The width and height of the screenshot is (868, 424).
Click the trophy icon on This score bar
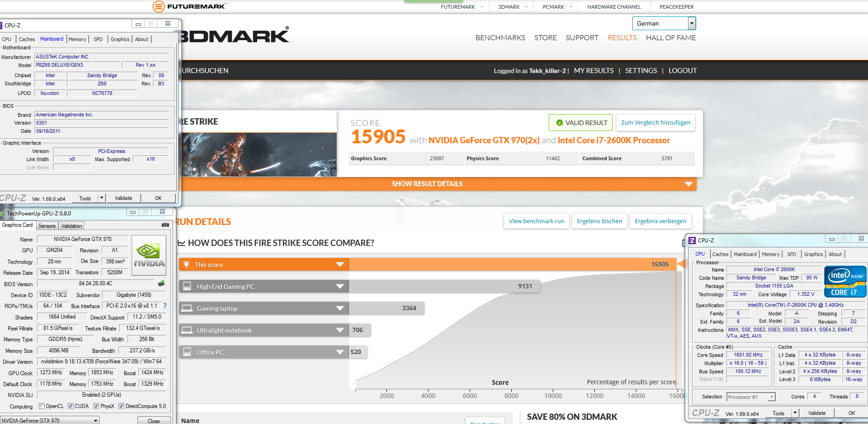[x=186, y=264]
